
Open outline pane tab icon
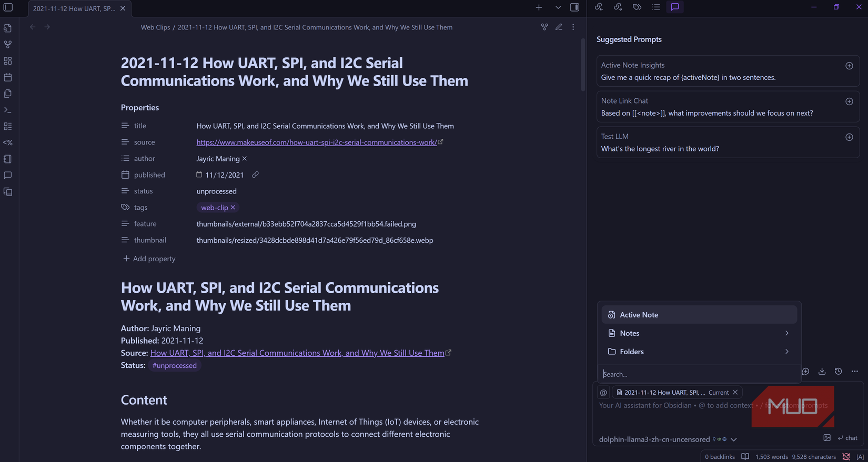coord(656,7)
